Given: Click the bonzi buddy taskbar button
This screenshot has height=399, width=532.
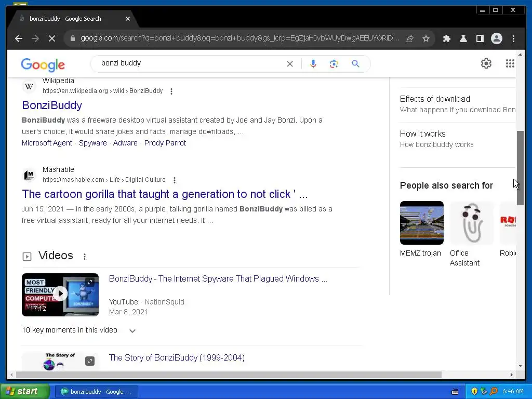Looking at the screenshot, I should point(96,392).
